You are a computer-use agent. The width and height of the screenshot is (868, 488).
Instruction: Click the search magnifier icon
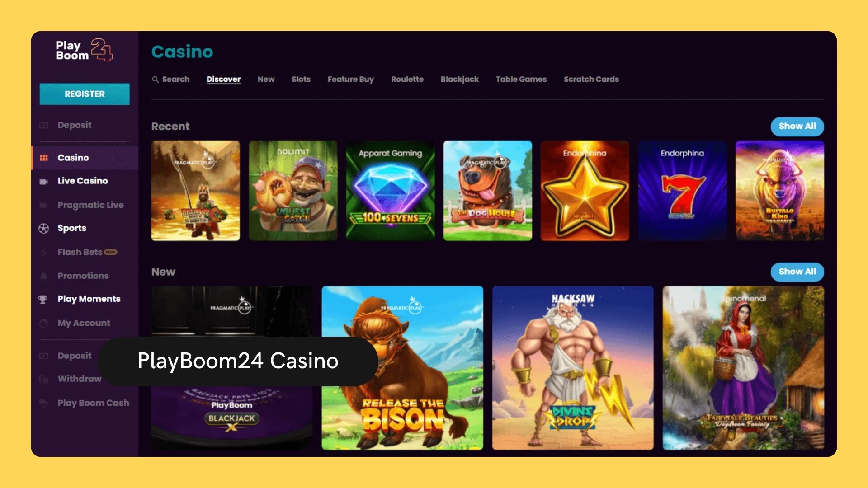coord(155,80)
